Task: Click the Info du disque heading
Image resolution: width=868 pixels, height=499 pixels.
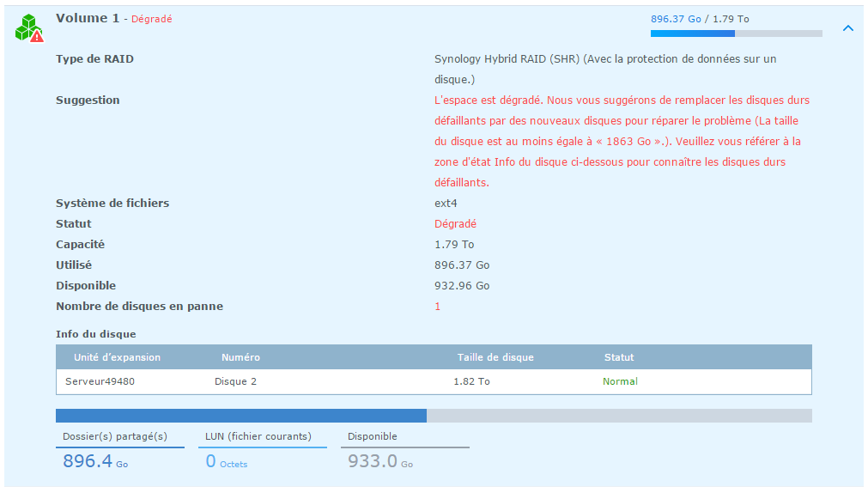Action: tap(96, 334)
